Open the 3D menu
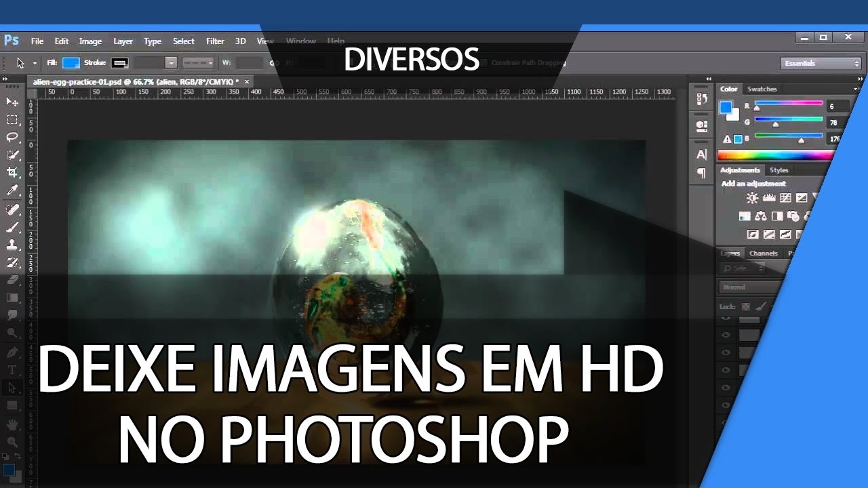The image size is (868, 488). click(240, 41)
